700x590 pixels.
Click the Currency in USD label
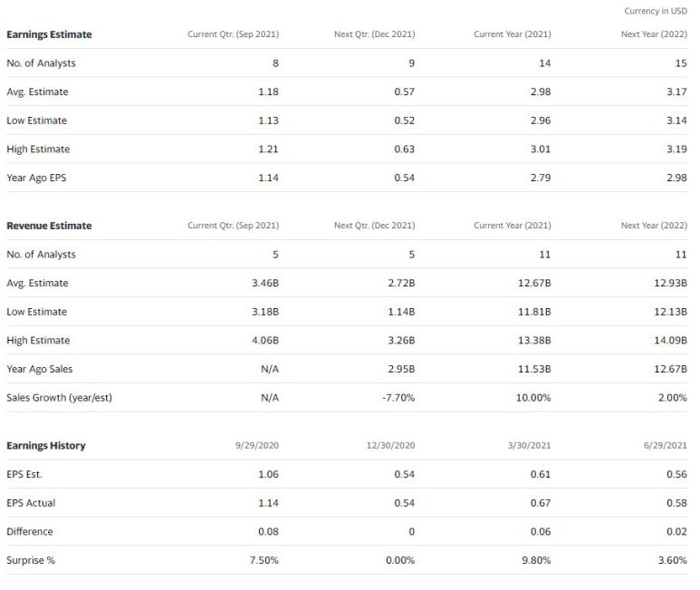[656, 11]
